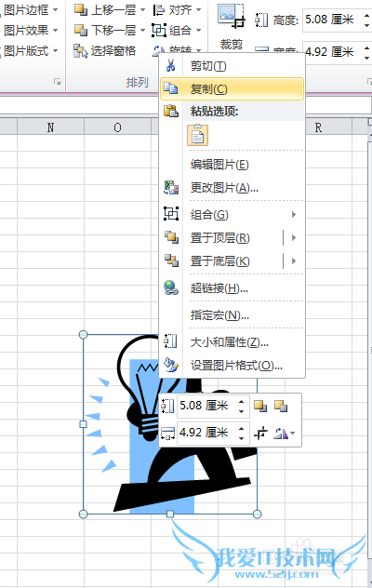Viewport: 372px width, 588px height.
Task: Click the Hyperlink globe icon
Action: coord(171,287)
